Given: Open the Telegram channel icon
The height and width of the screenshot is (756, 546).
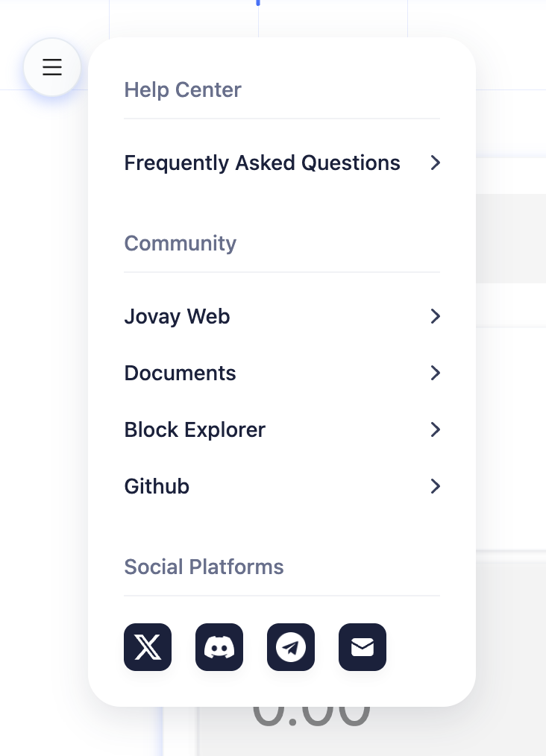Looking at the screenshot, I should 291,647.
